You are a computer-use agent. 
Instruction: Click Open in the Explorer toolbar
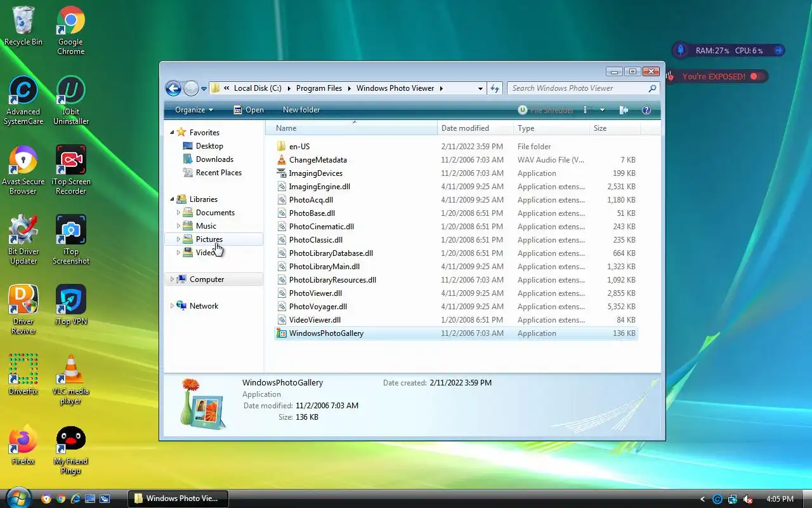(x=249, y=110)
